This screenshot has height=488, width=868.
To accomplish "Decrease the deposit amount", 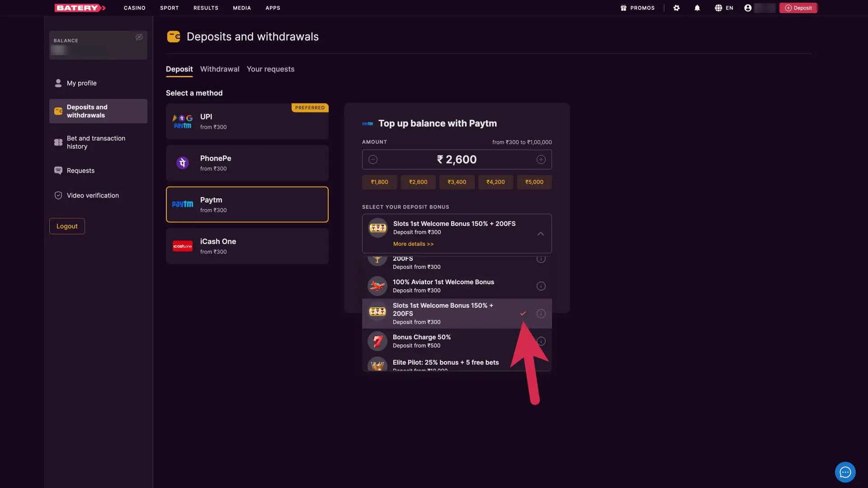I will (x=373, y=160).
